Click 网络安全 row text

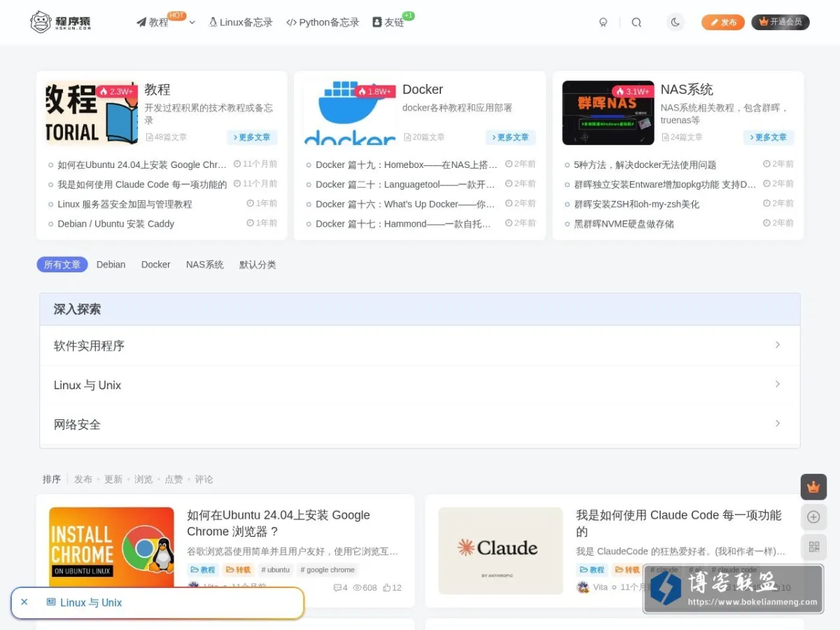77,424
